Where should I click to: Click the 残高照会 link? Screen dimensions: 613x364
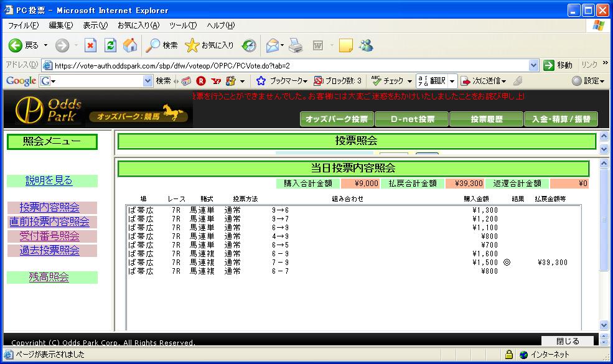point(49,278)
